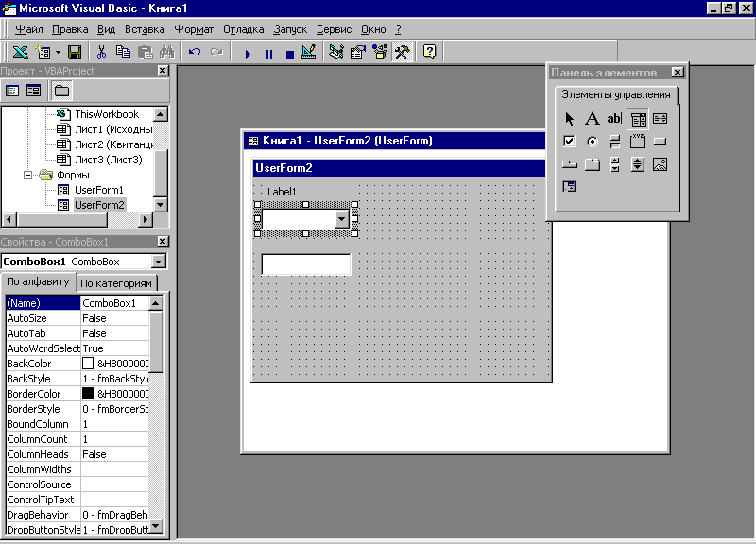
Task: Click the Save diskette icon
Action: pos(75,52)
